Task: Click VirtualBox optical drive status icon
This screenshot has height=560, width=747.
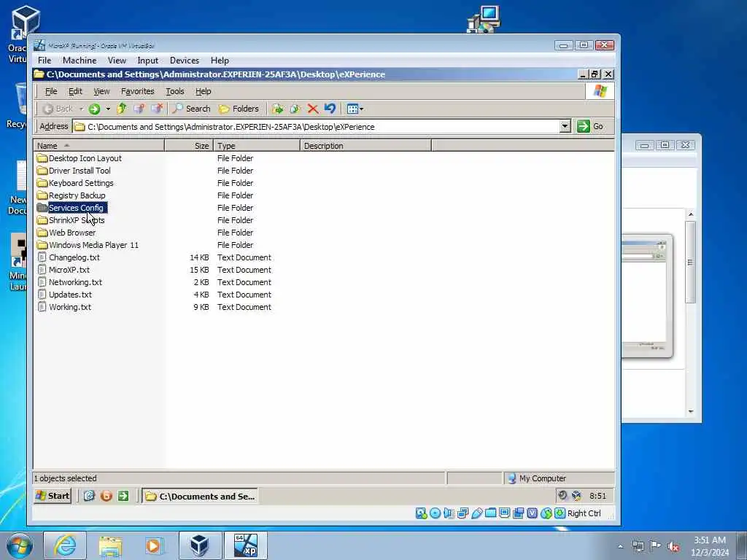Action: (435, 513)
